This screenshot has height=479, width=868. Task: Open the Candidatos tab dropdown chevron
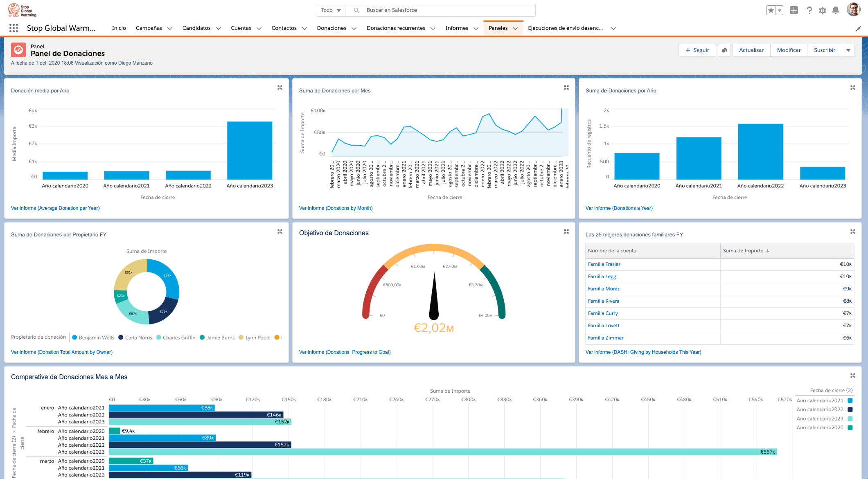[219, 28]
